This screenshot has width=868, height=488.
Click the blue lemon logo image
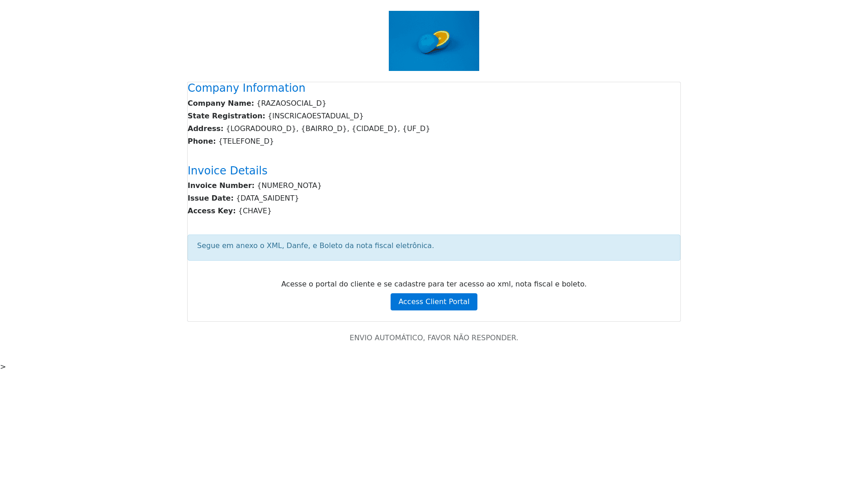pos(434,41)
